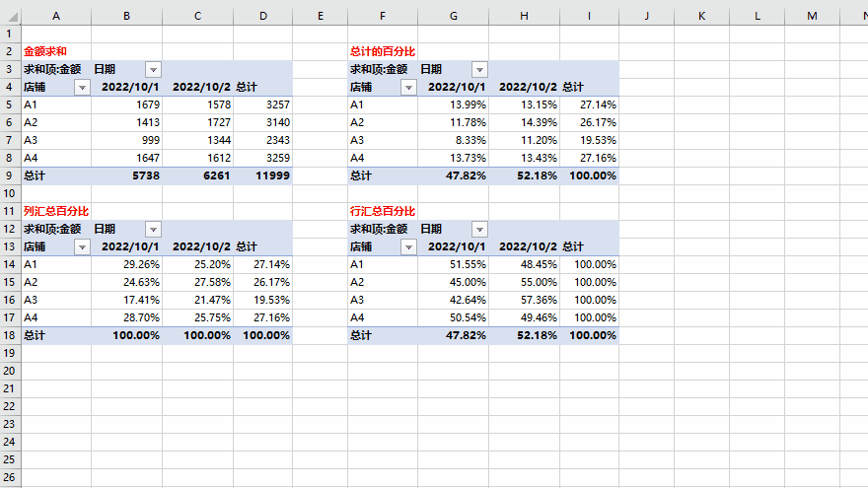Click the red title 总计的百分比

tap(383, 51)
